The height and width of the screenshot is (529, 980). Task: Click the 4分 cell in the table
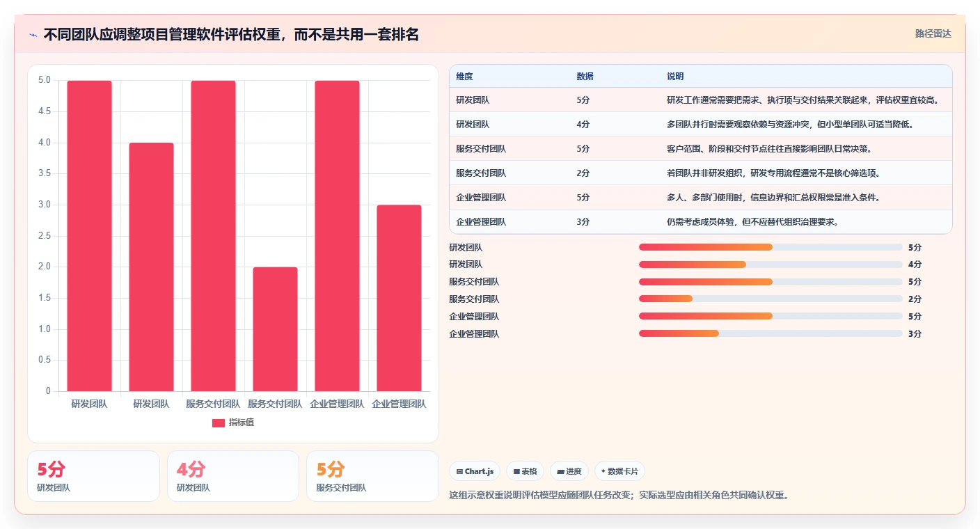(x=583, y=125)
